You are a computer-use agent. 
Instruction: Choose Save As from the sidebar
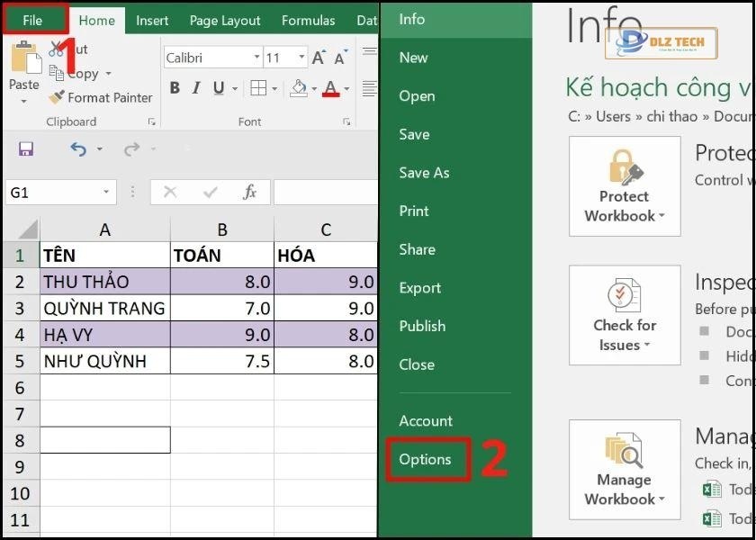[424, 173]
